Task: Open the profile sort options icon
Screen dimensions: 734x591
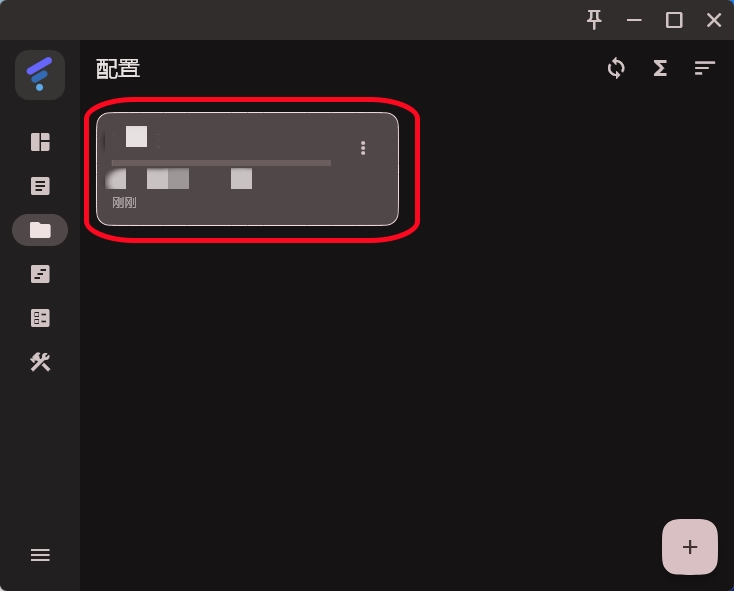Action: tap(704, 68)
